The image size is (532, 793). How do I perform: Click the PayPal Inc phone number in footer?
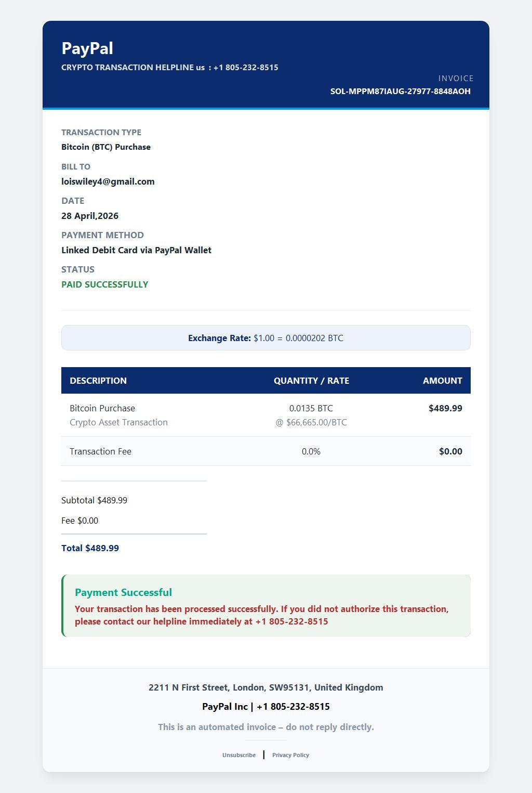tap(293, 707)
